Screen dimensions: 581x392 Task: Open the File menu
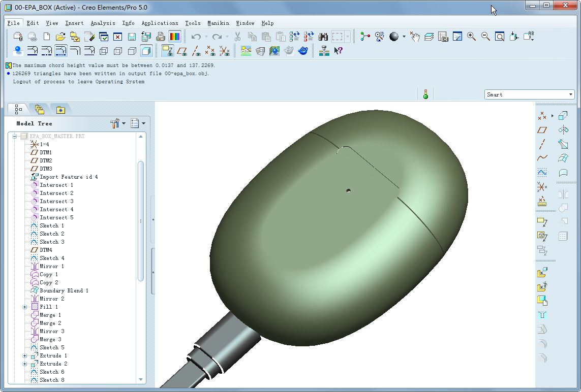pos(14,23)
